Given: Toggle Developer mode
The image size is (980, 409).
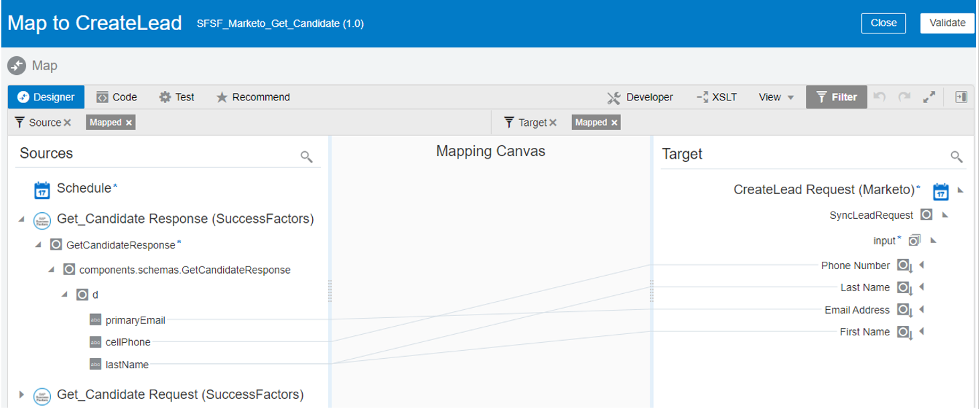Looking at the screenshot, I should coord(640,98).
